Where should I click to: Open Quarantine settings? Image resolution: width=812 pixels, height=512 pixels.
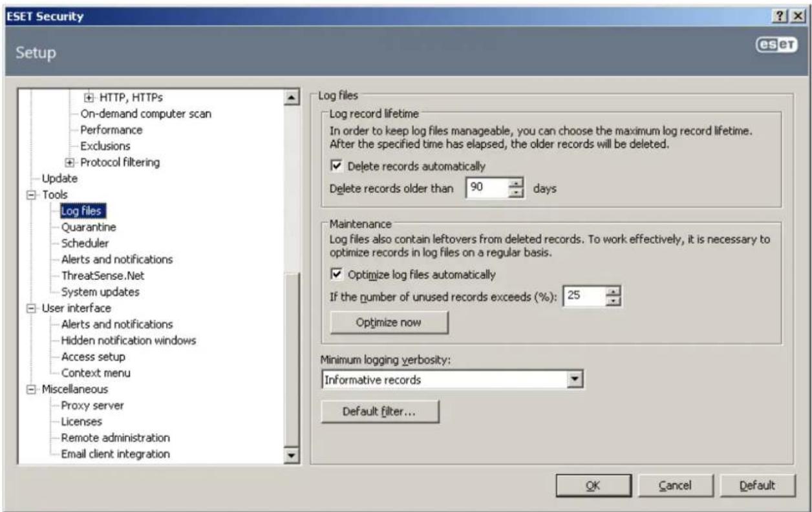89,227
